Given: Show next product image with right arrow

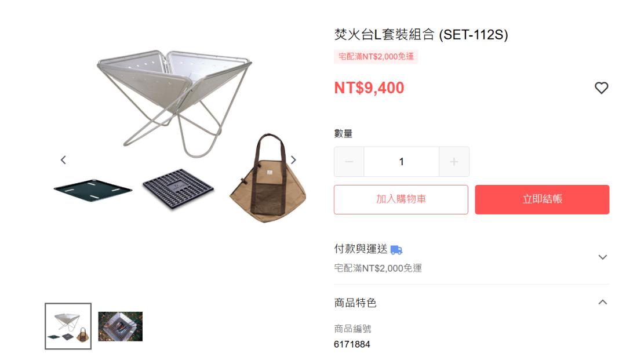Looking at the screenshot, I should tap(293, 160).
